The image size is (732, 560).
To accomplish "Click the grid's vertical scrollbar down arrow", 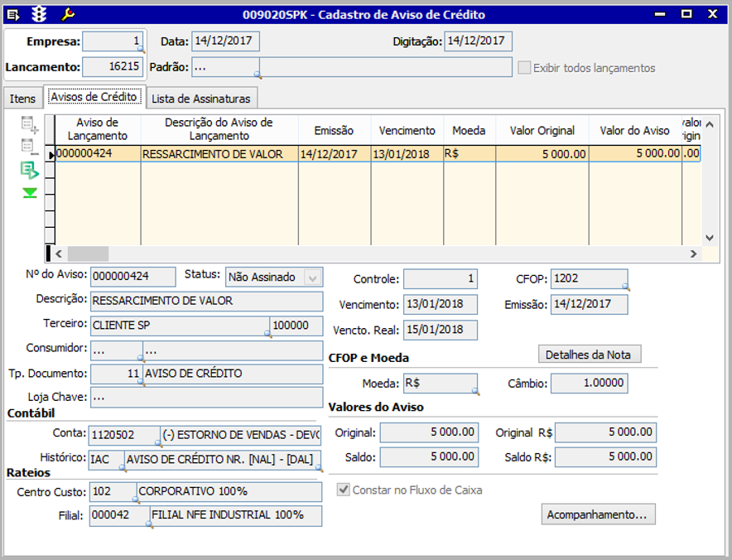I will click(709, 237).
